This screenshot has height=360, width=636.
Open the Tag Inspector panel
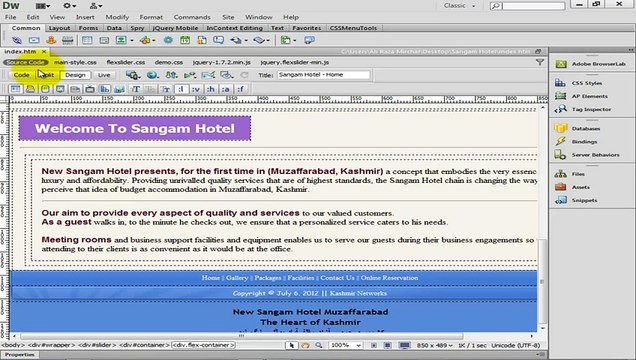(x=583, y=109)
